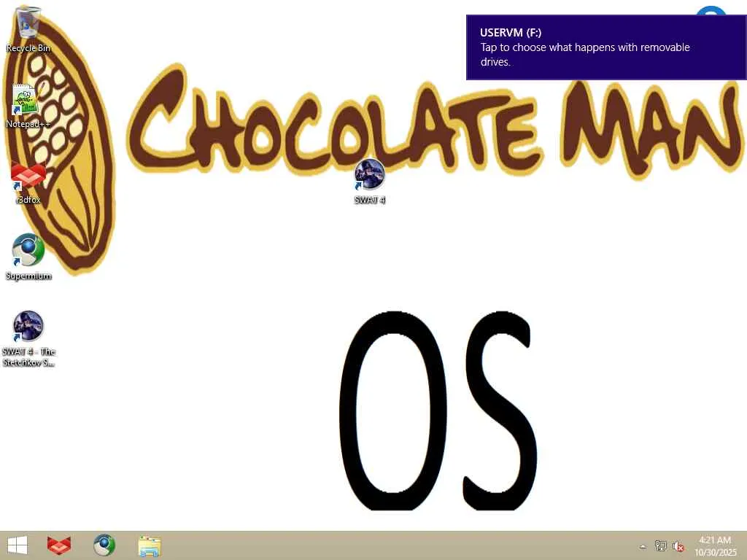Click the r3dfox label text
The image size is (747, 560).
click(28, 200)
